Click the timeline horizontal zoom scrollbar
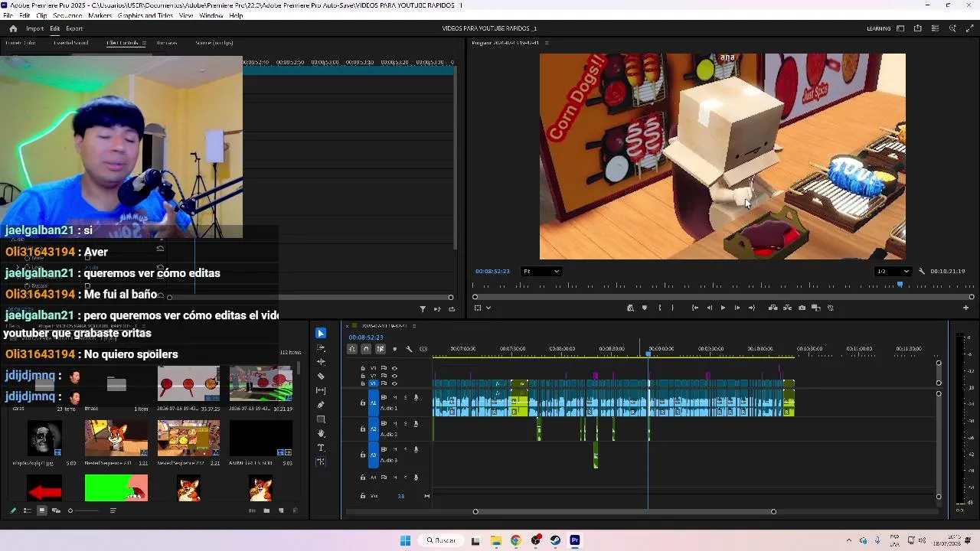The height and width of the screenshot is (551, 980). (x=624, y=511)
